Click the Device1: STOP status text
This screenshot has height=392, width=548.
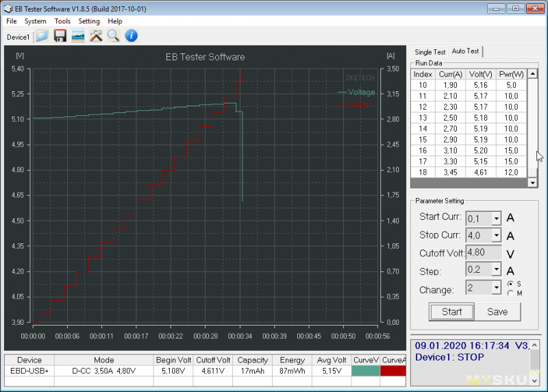click(x=449, y=357)
